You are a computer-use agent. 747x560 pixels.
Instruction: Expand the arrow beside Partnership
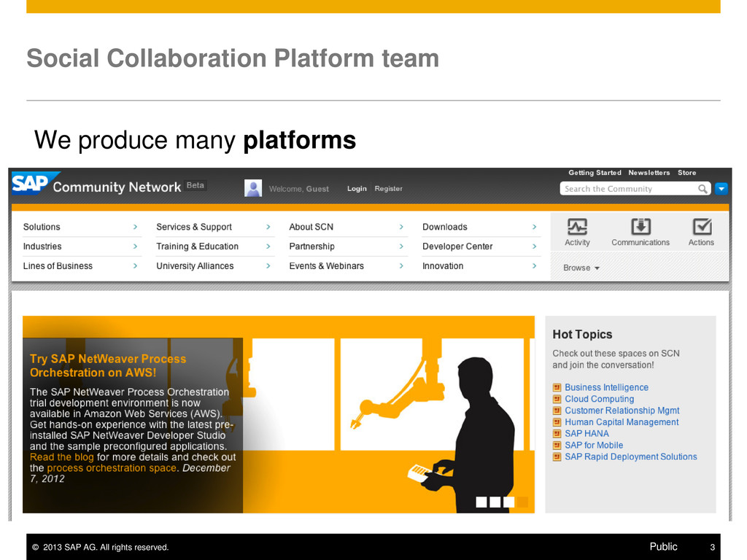401,246
